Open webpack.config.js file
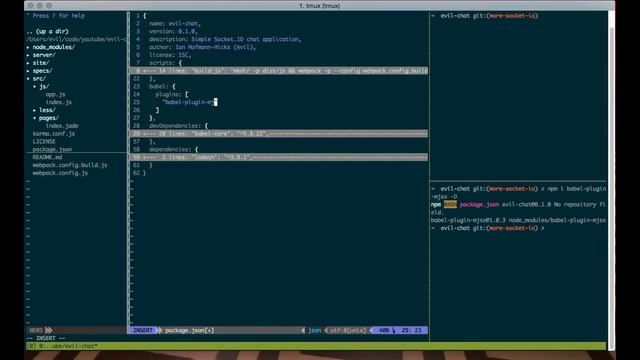Screen dimensions: 640x360 (60, 173)
